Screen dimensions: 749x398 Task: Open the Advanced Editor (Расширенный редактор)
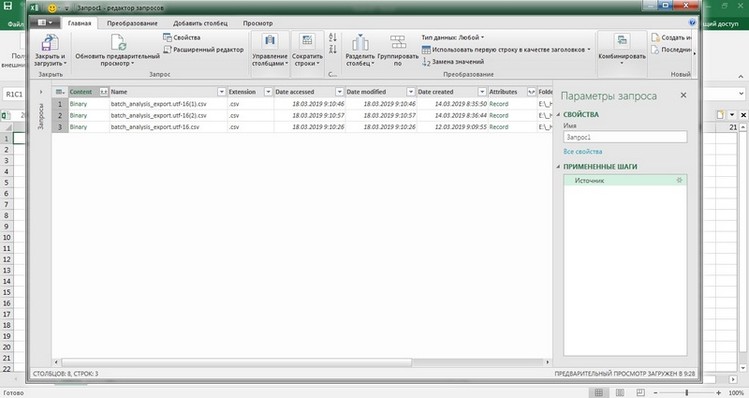pyautogui.click(x=203, y=50)
